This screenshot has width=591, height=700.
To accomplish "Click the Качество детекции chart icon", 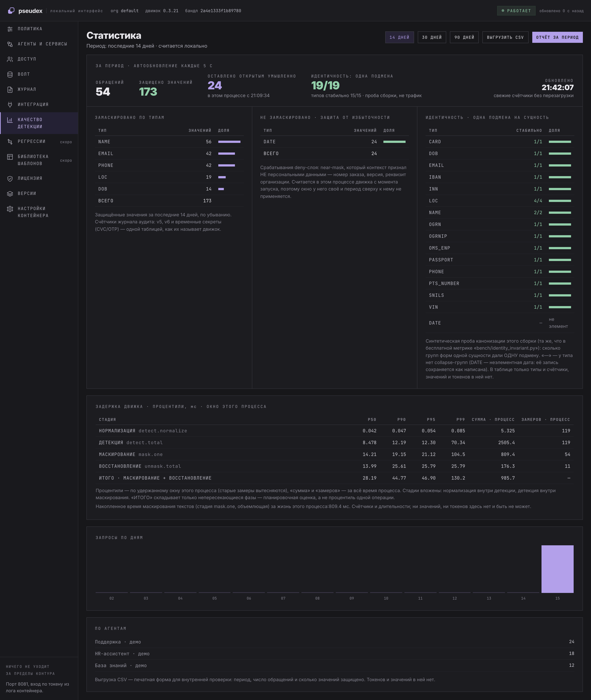I will pos(10,120).
